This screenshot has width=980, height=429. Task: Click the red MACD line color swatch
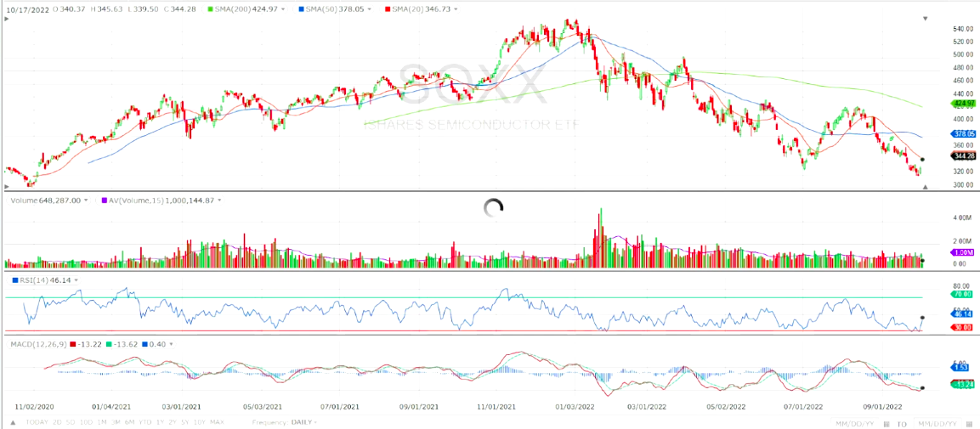(72, 344)
